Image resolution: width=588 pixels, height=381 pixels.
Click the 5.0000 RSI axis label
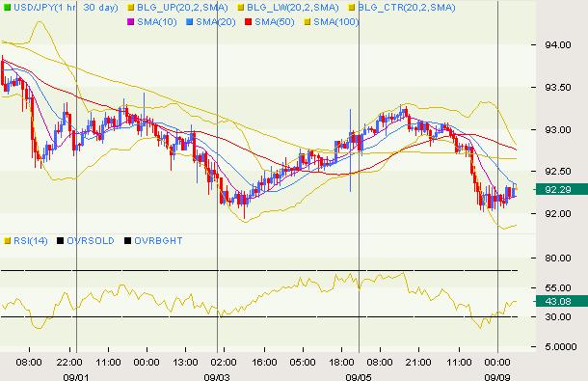(561, 347)
